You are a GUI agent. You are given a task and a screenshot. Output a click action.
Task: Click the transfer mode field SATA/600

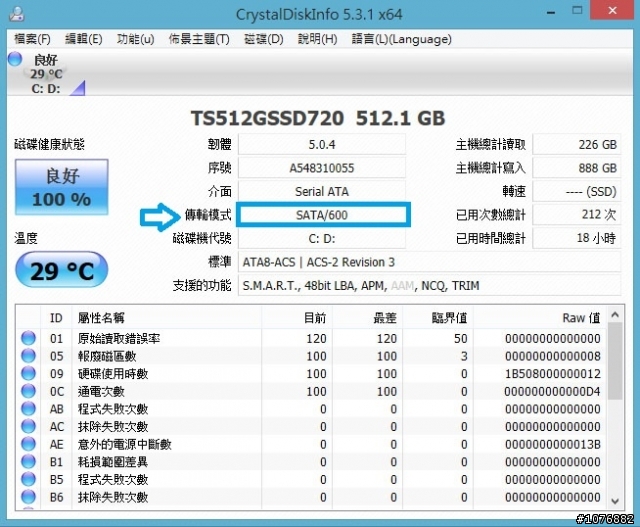tap(322, 215)
